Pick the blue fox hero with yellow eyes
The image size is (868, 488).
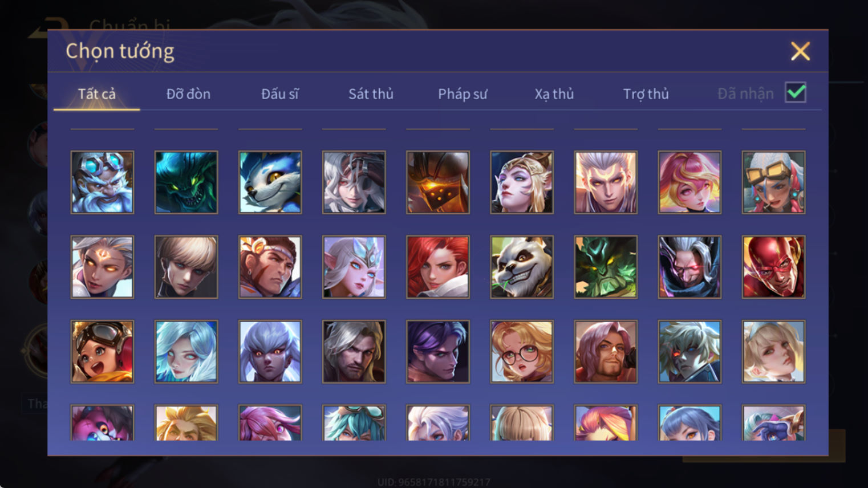coord(270,182)
